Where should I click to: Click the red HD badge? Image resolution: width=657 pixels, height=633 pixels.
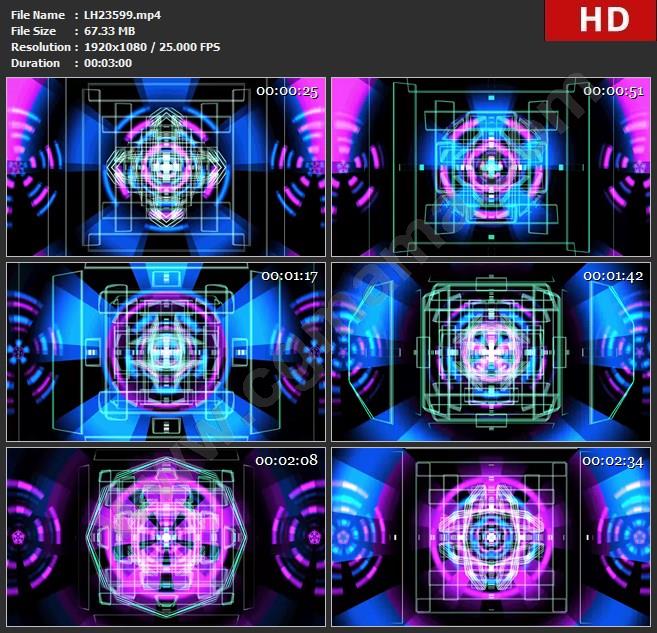pyautogui.click(x=599, y=20)
